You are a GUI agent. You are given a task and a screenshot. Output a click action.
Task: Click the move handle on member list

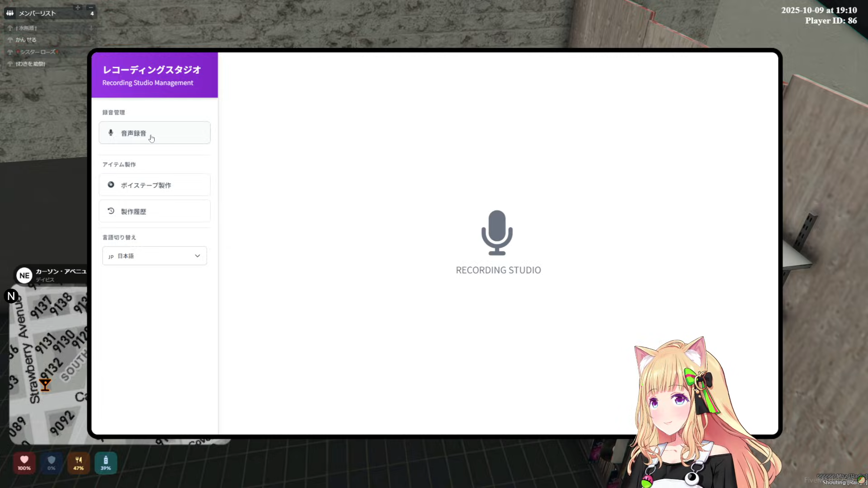[78, 8]
